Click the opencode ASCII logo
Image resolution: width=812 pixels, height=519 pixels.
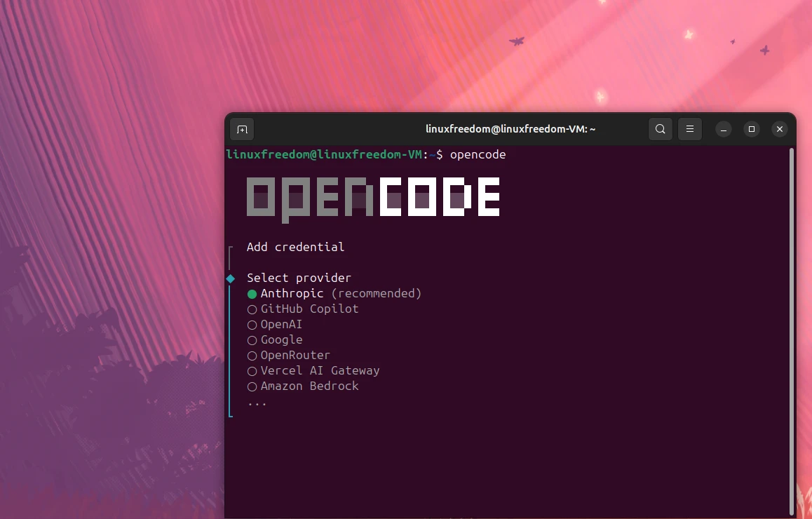[x=373, y=198]
